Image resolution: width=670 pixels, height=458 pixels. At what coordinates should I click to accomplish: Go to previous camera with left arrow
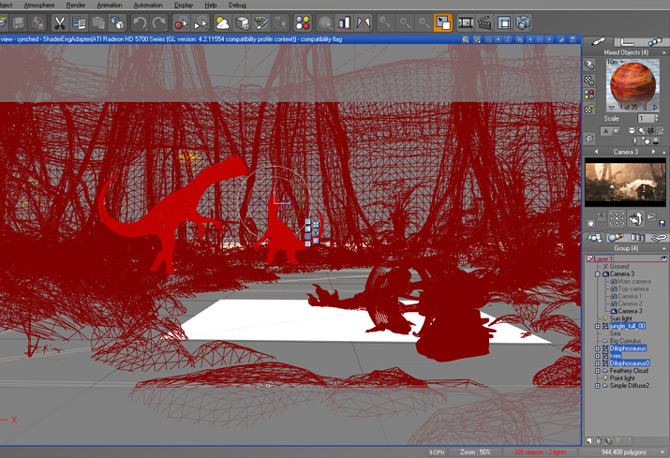coord(597,152)
